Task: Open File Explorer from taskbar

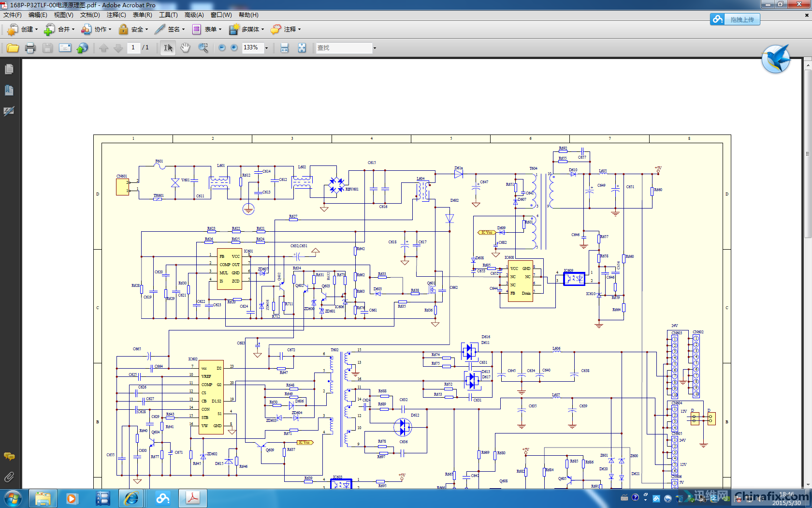Action: point(43,498)
